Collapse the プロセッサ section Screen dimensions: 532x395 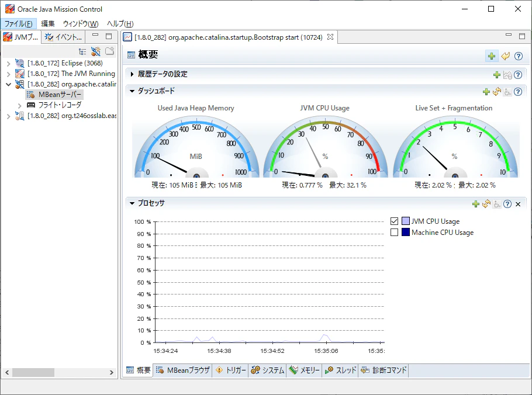132,203
